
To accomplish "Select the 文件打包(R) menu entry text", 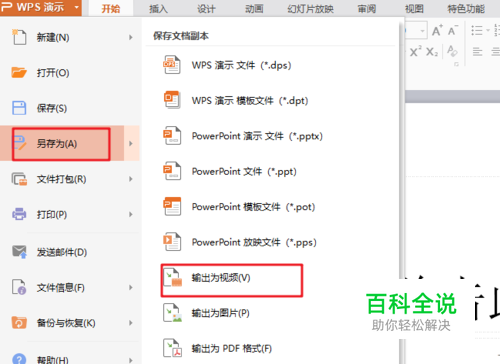I will (62, 179).
